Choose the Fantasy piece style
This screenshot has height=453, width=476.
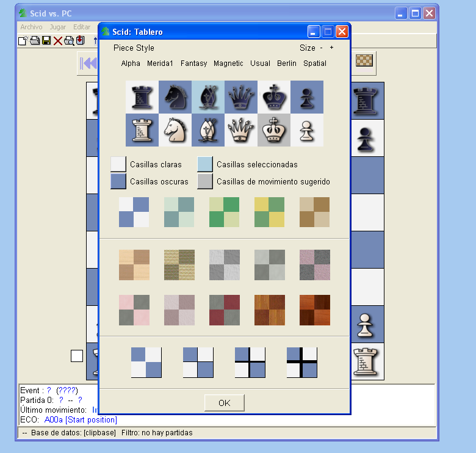point(193,63)
